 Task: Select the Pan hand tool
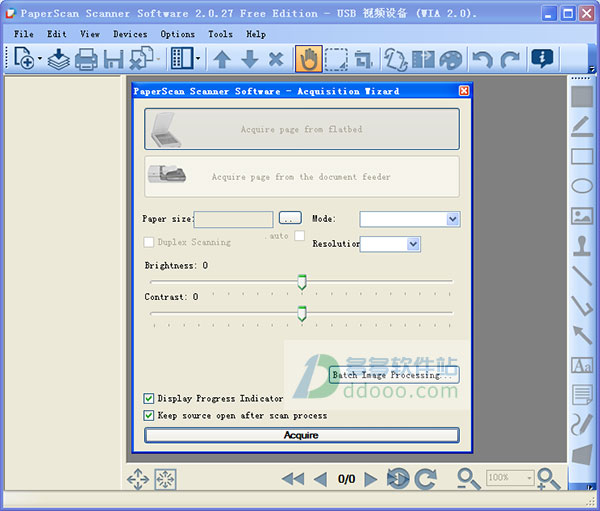point(308,59)
